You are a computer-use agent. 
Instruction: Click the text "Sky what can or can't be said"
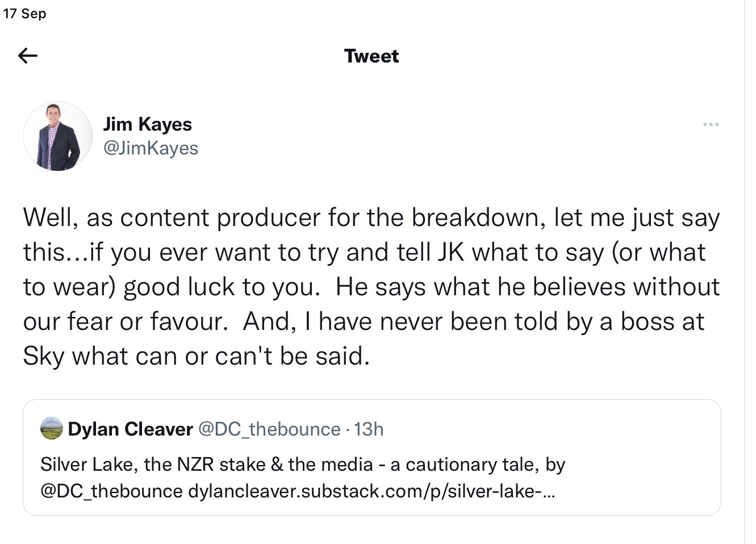point(196,356)
